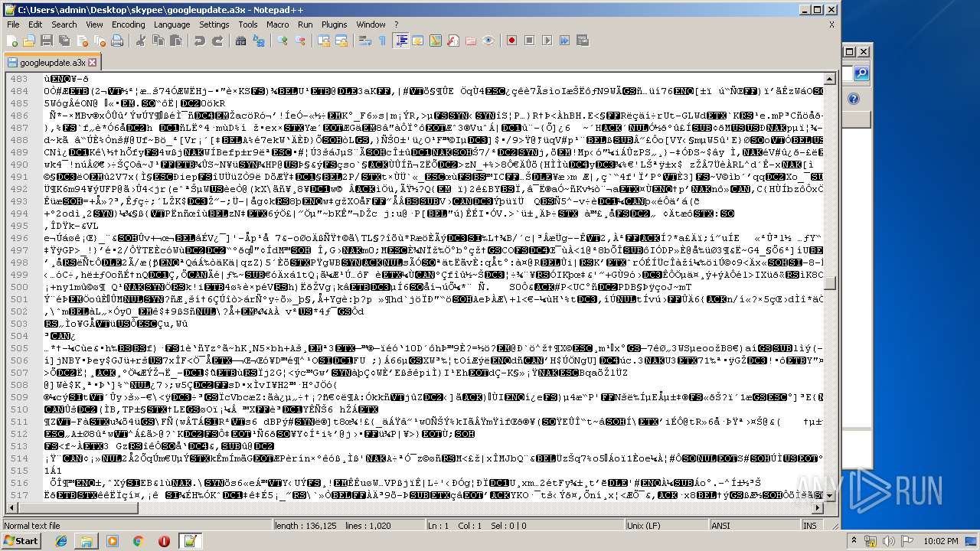Click the vertical scrollbar down arrow
The height and width of the screenshot is (551, 980).
point(830,496)
